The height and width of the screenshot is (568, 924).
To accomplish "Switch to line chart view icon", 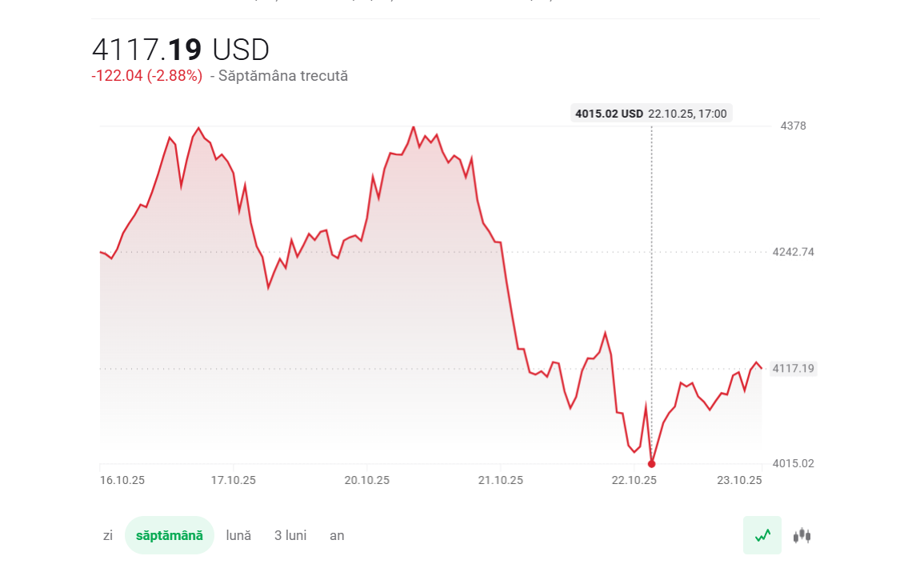I will pos(762,535).
